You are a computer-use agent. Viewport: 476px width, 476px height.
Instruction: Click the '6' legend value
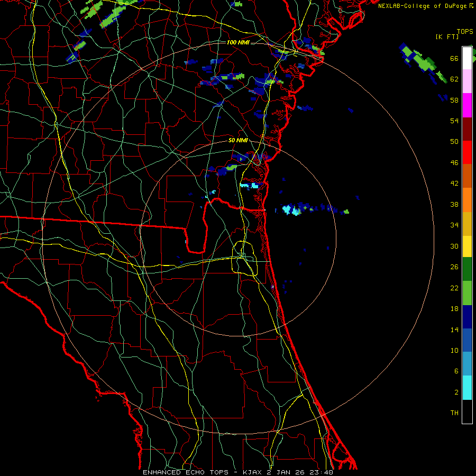[x=456, y=371]
